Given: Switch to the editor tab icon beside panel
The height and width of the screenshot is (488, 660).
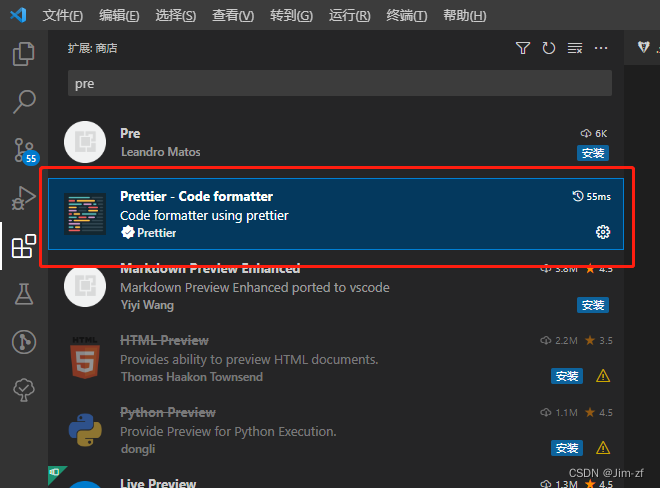Looking at the screenshot, I should tap(643, 47).
